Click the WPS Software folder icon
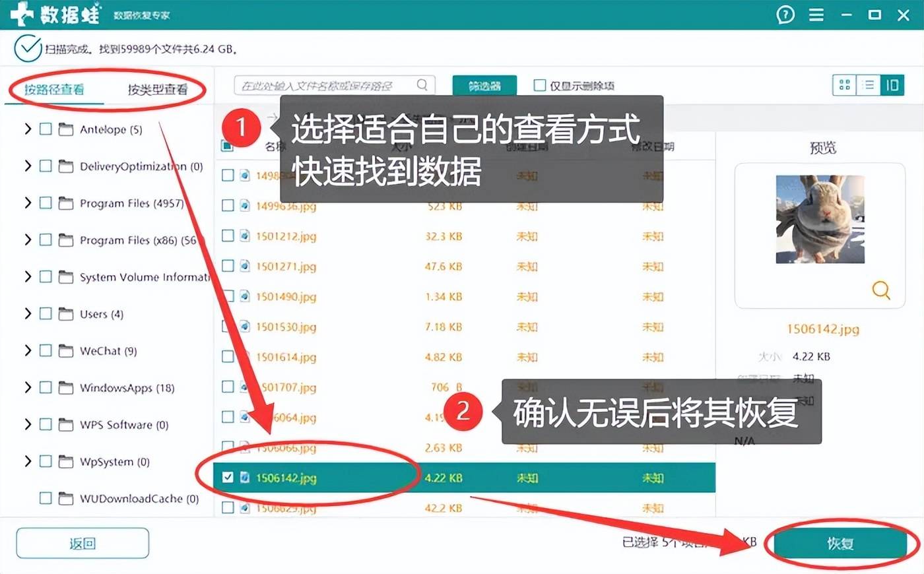 (x=66, y=425)
